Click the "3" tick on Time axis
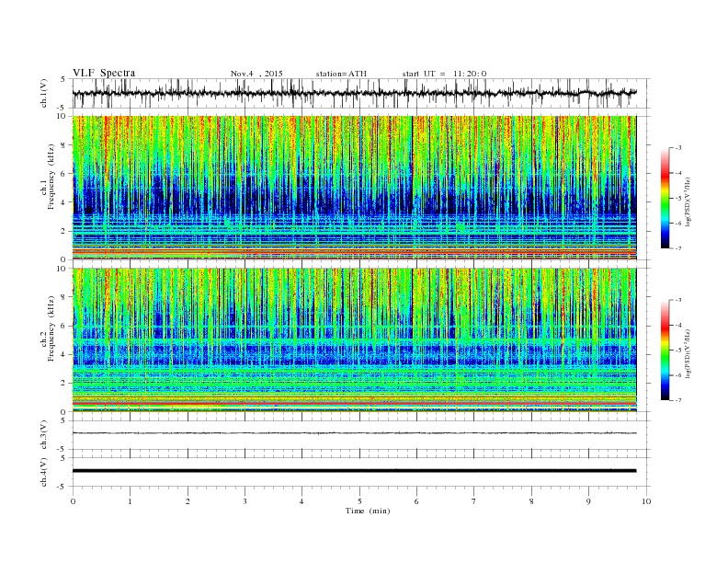The height and width of the screenshot is (563, 728). tap(245, 501)
